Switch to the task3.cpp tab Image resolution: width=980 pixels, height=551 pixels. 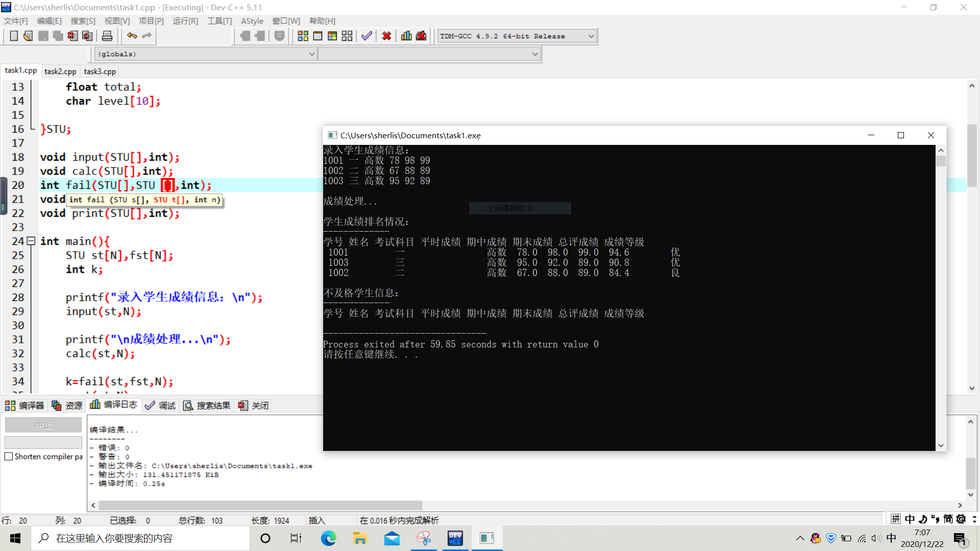click(x=100, y=71)
